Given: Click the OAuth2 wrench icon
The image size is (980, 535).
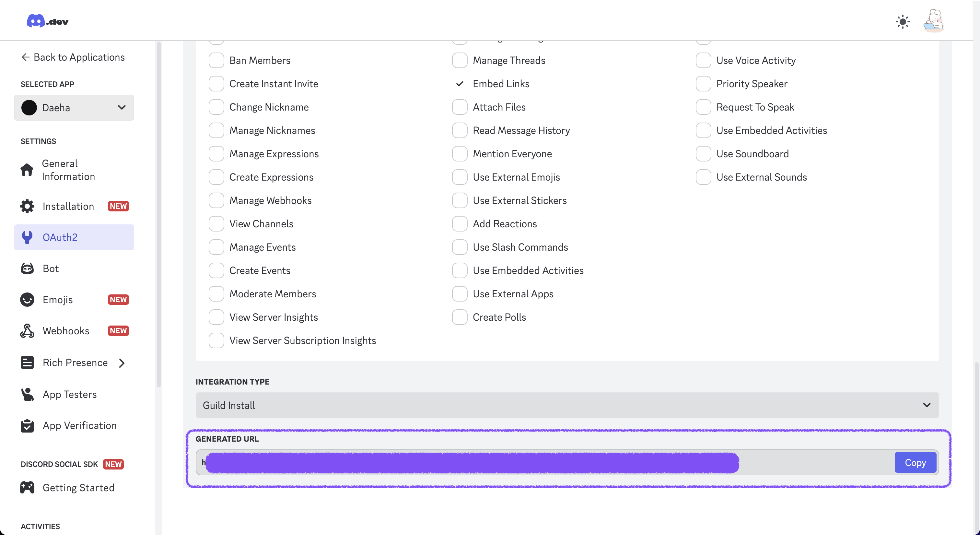Looking at the screenshot, I should [x=27, y=237].
